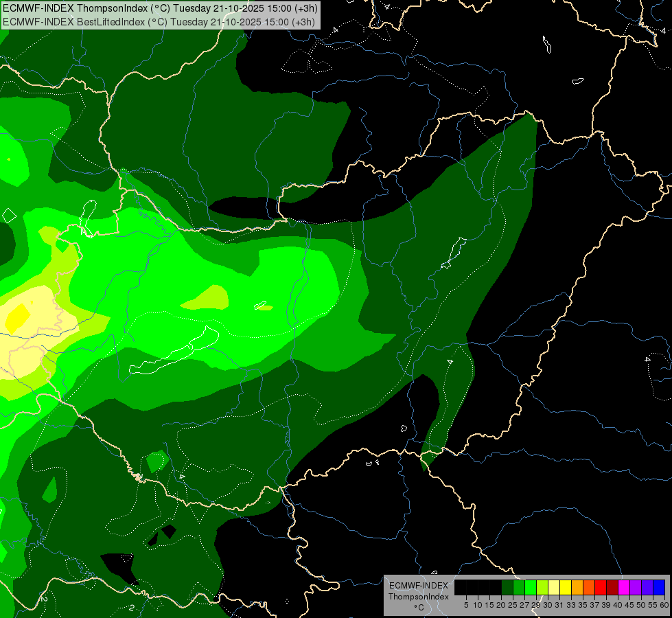Click the legend label 'ThompsonIndex'
The height and width of the screenshot is (618, 672).
pos(419,597)
